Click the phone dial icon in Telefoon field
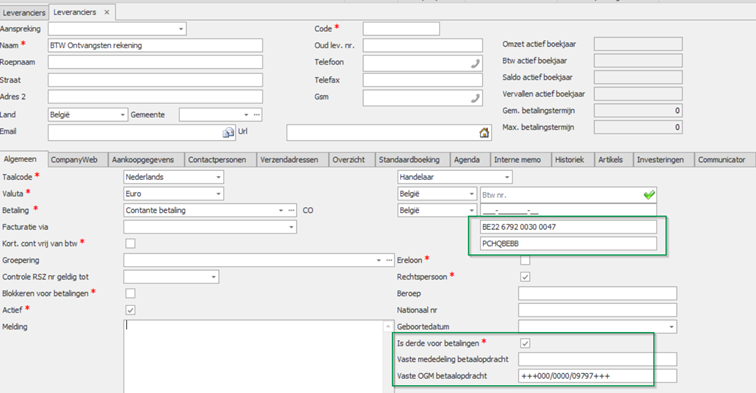Image resolution: width=756 pixels, height=393 pixels. pos(475,64)
